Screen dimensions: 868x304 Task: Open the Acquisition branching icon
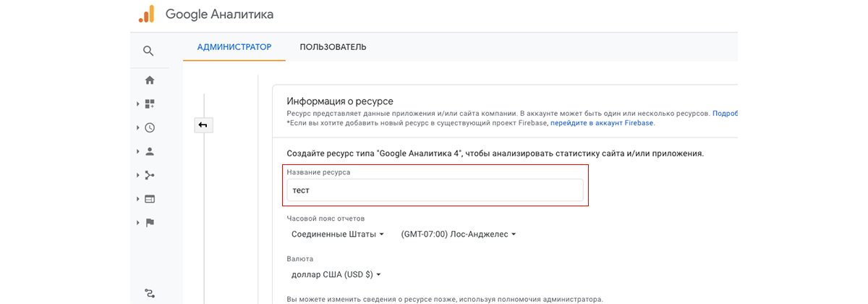pyautogui.click(x=150, y=175)
